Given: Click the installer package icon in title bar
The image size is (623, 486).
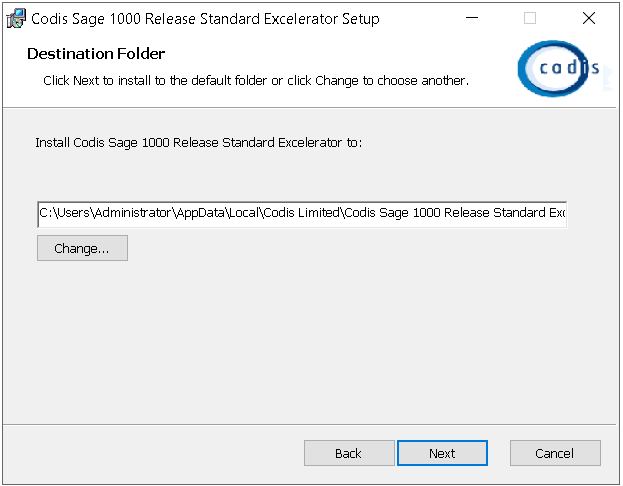Looking at the screenshot, I should 16,18.
